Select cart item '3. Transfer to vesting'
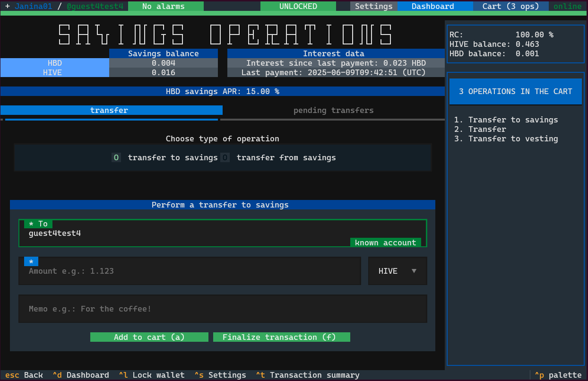 pyautogui.click(x=506, y=139)
